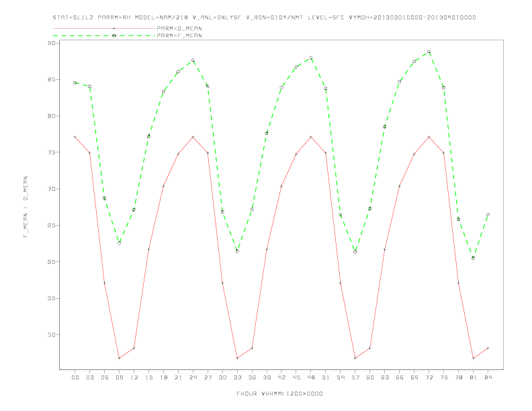Click green F_MEAN peak marker at hour 24
This screenshot has height=411, width=532.
[x=193, y=60]
